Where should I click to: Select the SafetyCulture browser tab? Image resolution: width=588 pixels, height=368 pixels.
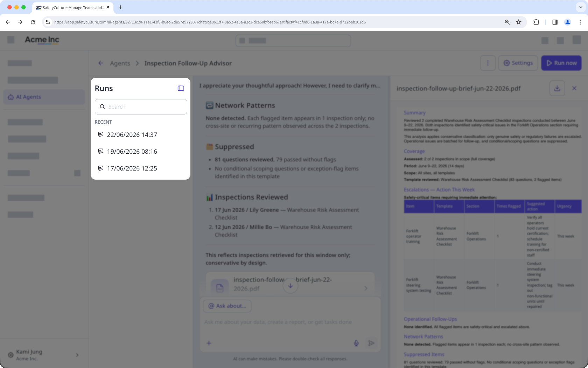tap(73, 7)
